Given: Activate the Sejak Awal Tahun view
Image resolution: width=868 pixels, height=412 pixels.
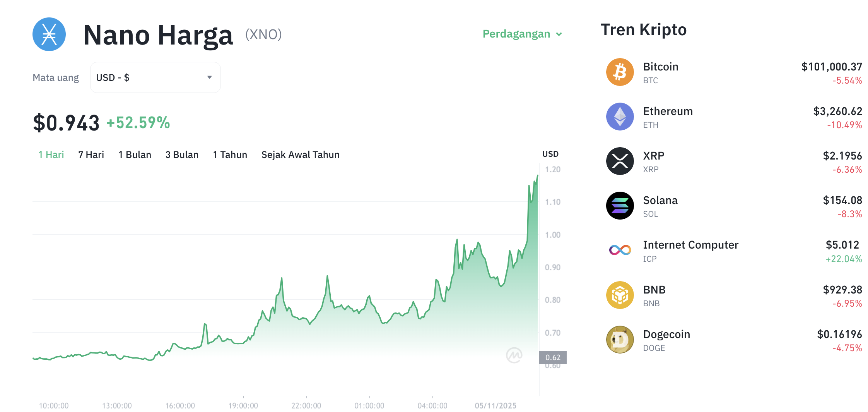Looking at the screenshot, I should 301,154.
